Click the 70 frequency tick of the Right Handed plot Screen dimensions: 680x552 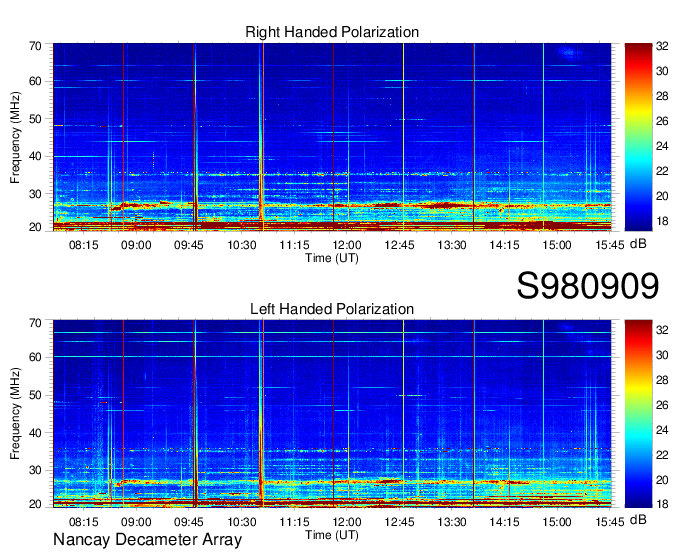[x=35, y=46]
